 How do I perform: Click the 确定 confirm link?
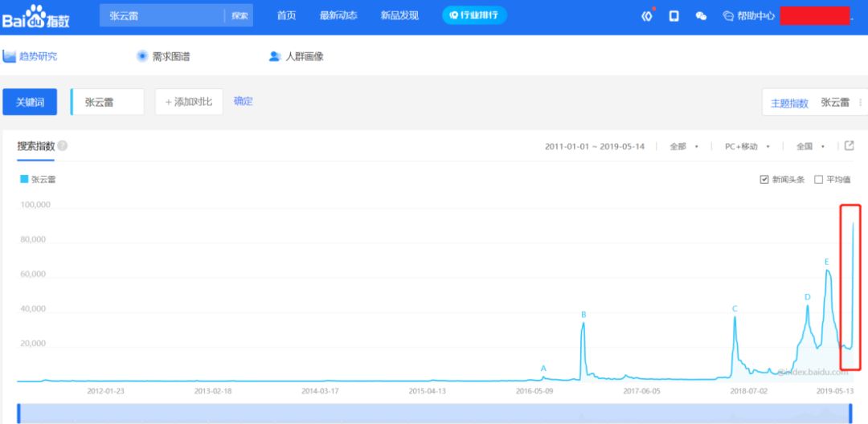click(x=243, y=101)
